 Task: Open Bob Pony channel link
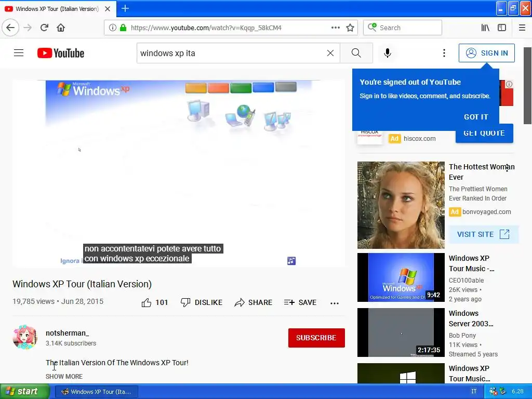click(x=462, y=335)
